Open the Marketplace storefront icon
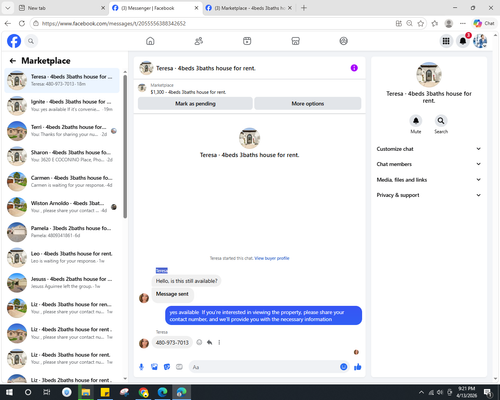 [295, 41]
